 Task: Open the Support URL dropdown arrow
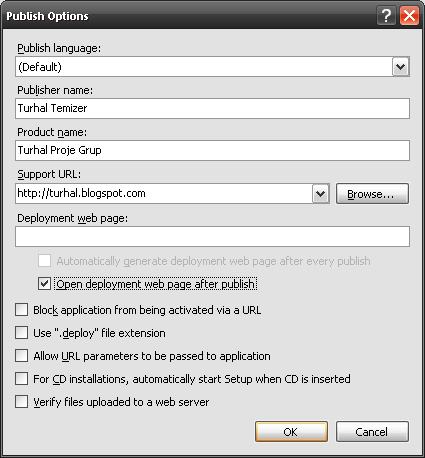point(320,193)
